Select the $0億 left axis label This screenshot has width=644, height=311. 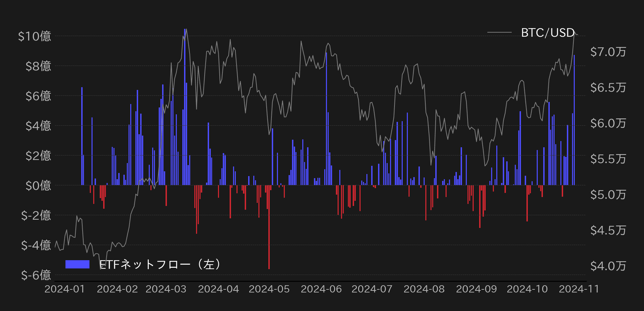[38, 185]
